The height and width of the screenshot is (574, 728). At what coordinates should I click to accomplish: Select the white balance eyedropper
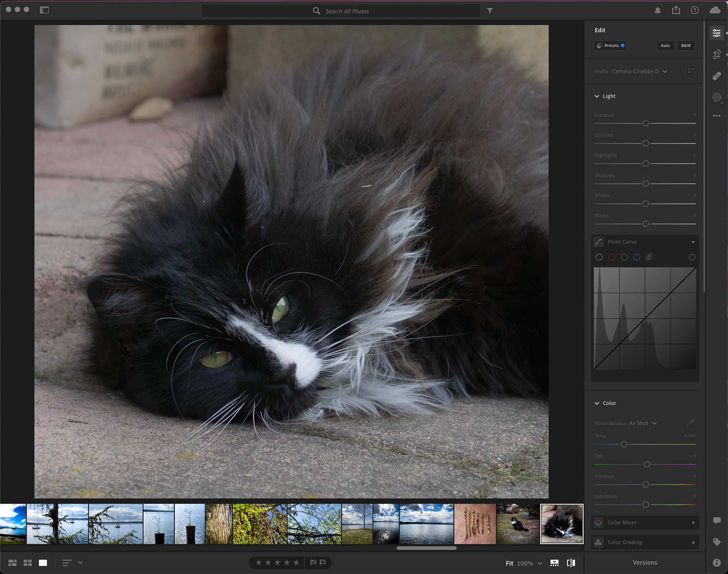click(x=690, y=423)
